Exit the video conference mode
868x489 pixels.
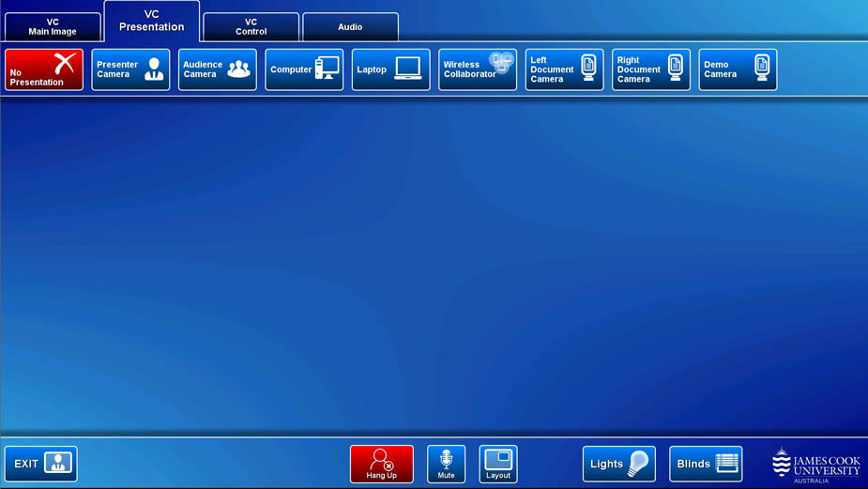[x=41, y=464]
